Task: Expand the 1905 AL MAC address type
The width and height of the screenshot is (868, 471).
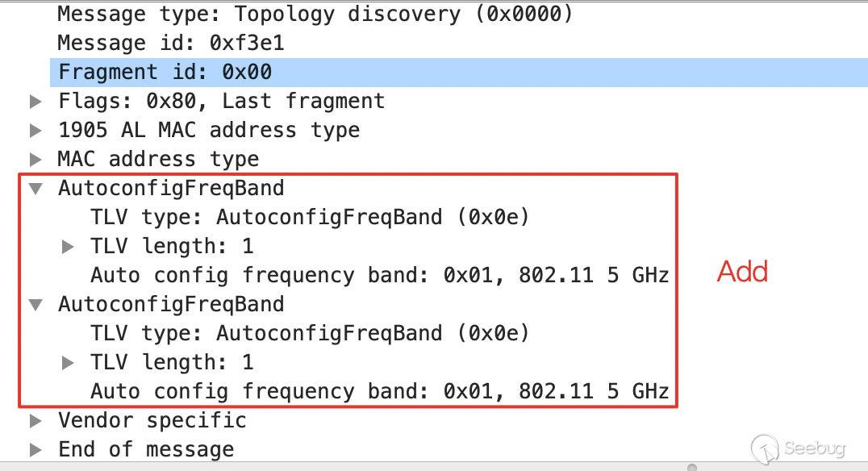Action: click(35, 131)
